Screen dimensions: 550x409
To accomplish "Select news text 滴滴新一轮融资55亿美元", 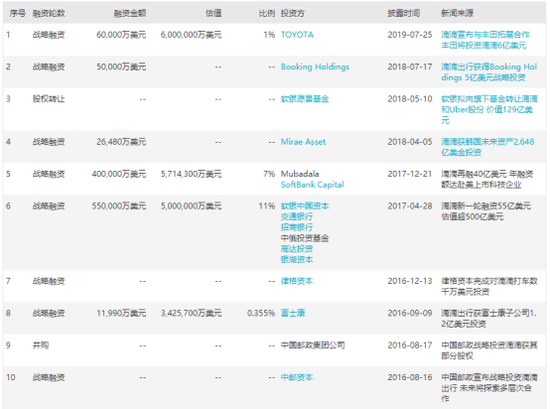I will 486,211.
